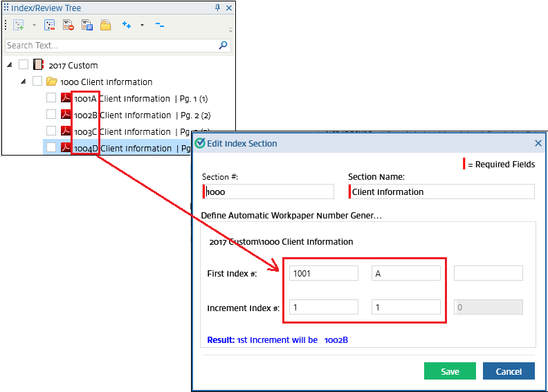Click the Save button
The height and width of the screenshot is (392, 548).
(x=450, y=371)
